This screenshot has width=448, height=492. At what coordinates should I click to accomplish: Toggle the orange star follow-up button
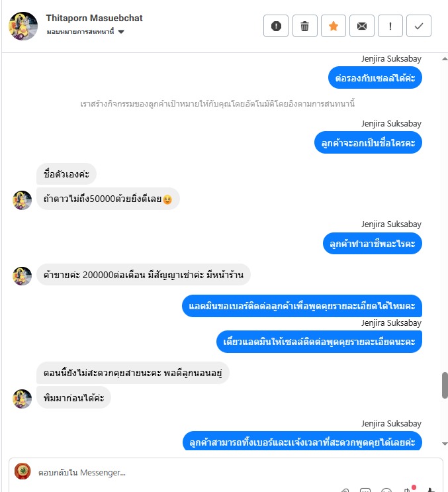pos(334,26)
